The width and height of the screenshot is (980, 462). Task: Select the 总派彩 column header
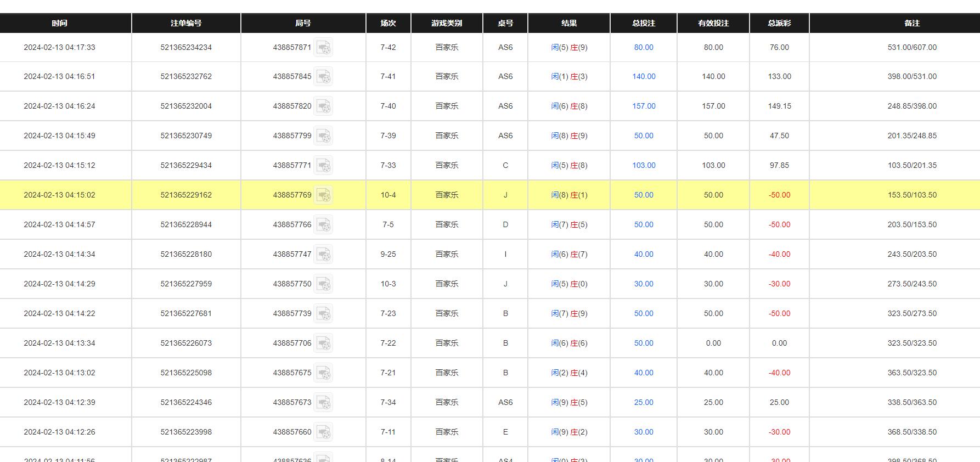pos(779,23)
